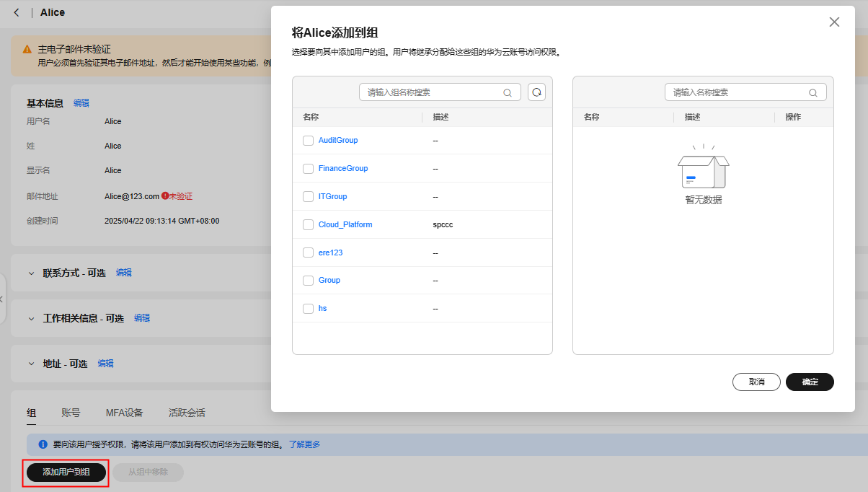Click the blue info icon in permissions notice

point(43,444)
